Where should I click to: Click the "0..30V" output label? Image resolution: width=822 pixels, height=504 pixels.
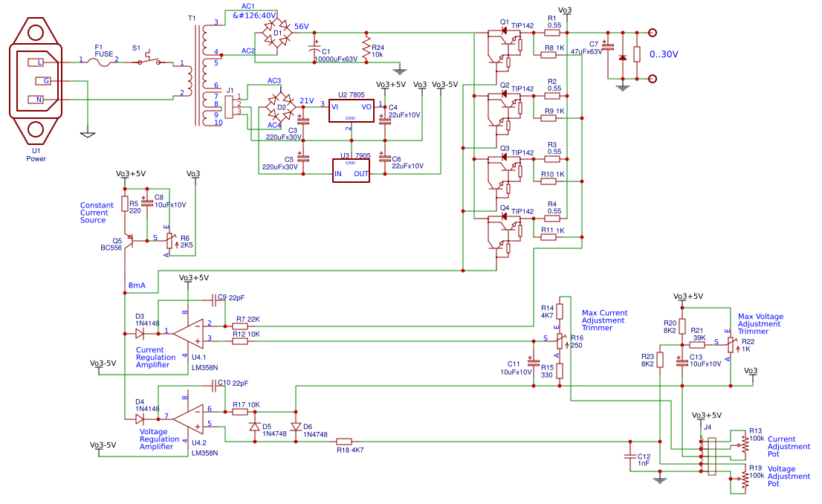[664, 54]
